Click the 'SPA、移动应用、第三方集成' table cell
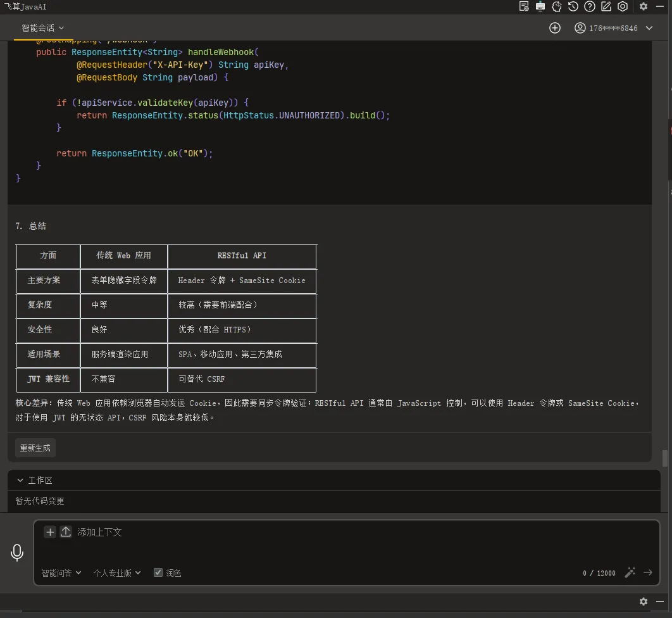672x618 pixels. [x=242, y=354]
